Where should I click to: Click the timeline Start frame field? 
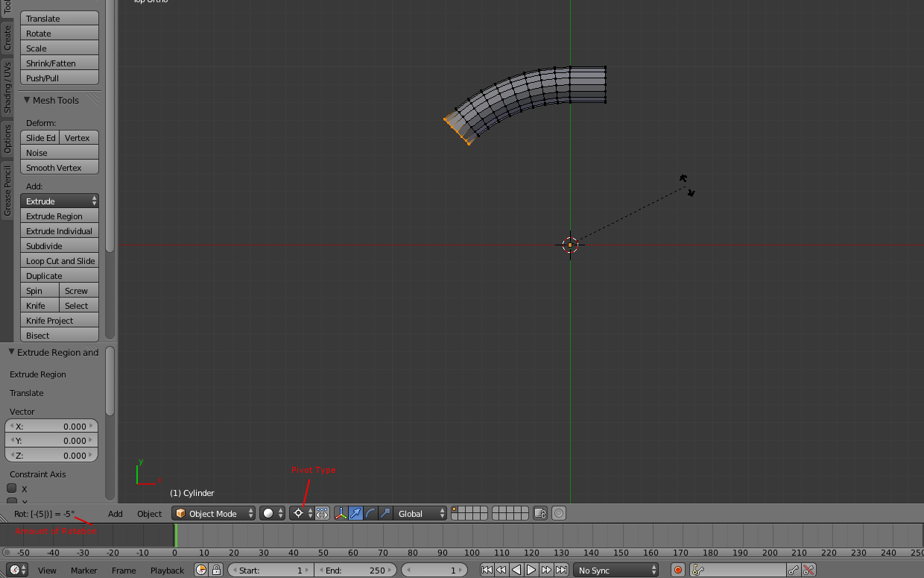270,570
